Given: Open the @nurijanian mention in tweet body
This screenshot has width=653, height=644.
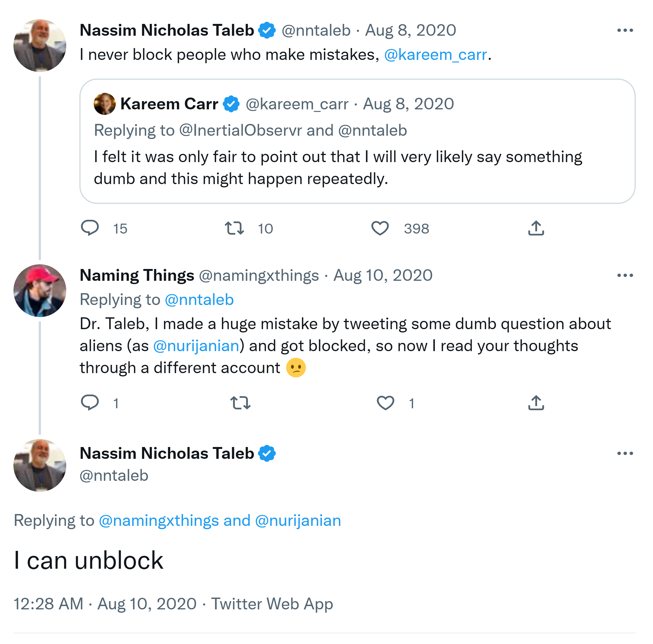Looking at the screenshot, I should click(196, 346).
